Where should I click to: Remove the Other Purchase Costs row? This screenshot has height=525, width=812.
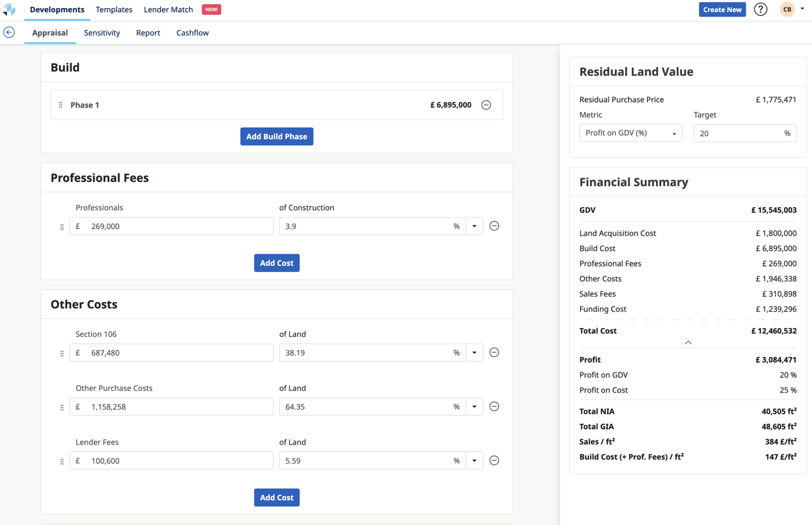(x=494, y=406)
